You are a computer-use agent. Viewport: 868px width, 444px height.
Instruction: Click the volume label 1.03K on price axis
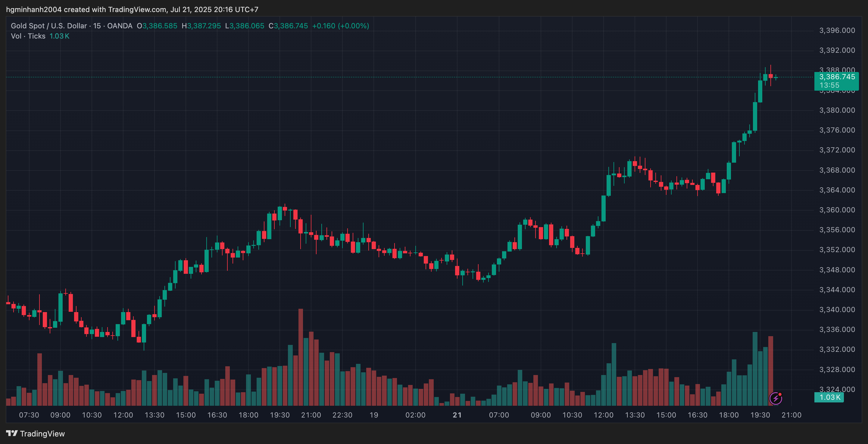click(829, 397)
